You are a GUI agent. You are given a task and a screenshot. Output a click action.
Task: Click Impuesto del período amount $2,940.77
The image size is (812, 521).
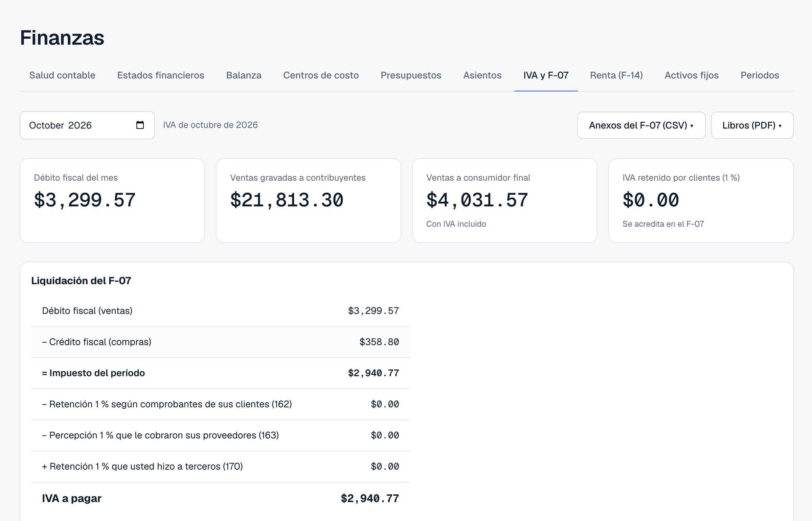pos(374,373)
